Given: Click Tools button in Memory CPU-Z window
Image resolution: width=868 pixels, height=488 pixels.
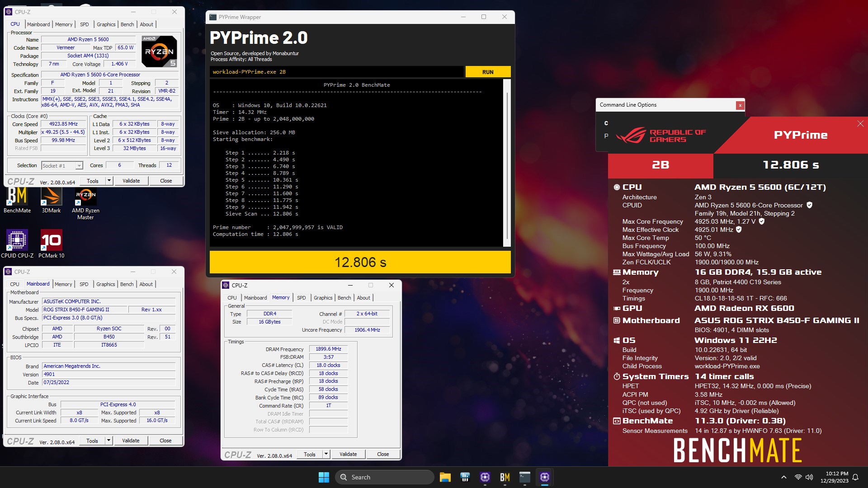Looking at the screenshot, I should [x=310, y=454].
